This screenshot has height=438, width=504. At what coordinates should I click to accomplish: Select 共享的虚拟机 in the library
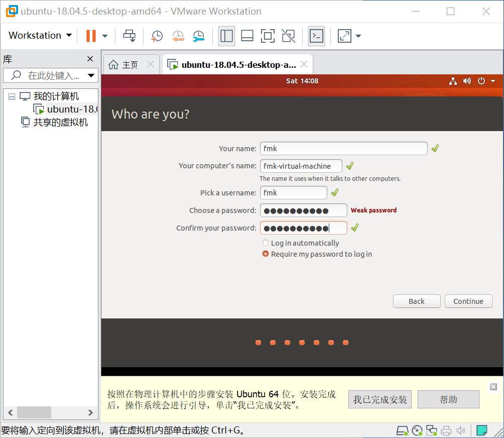pyautogui.click(x=60, y=123)
